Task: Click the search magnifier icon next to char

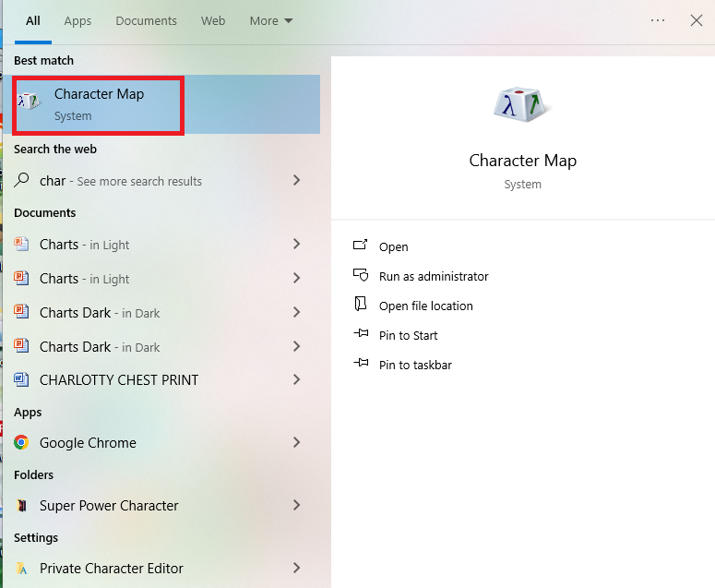Action: pyautogui.click(x=21, y=180)
